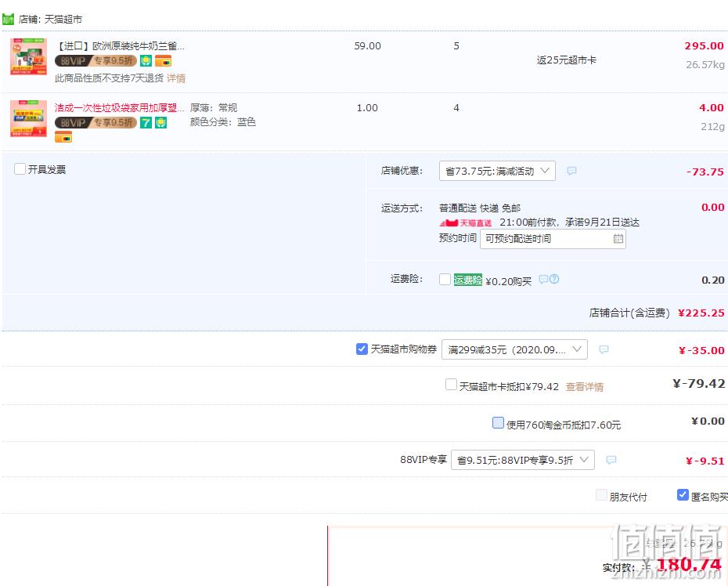The image size is (728, 586).
Task: Uncheck the 天猫超市购物券 coupon checkbox
Action: coord(362,349)
